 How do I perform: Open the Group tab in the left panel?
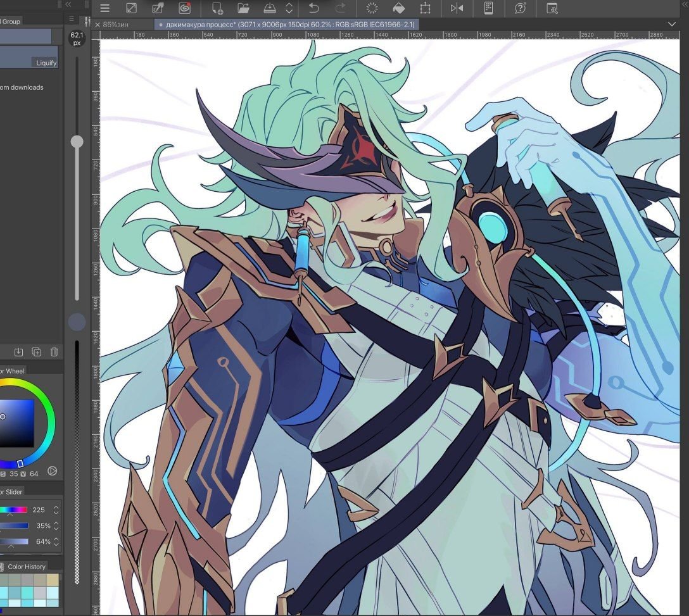click(11, 21)
